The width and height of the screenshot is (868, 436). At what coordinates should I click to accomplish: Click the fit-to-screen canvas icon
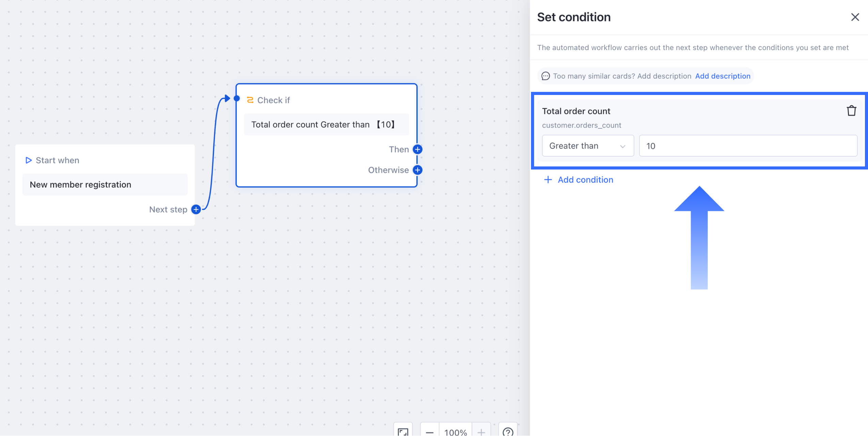[403, 431]
